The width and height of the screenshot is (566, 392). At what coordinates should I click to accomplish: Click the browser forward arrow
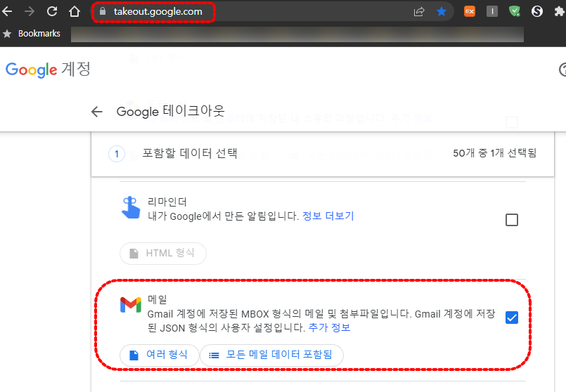pyautogui.click(x=30, y=11)
